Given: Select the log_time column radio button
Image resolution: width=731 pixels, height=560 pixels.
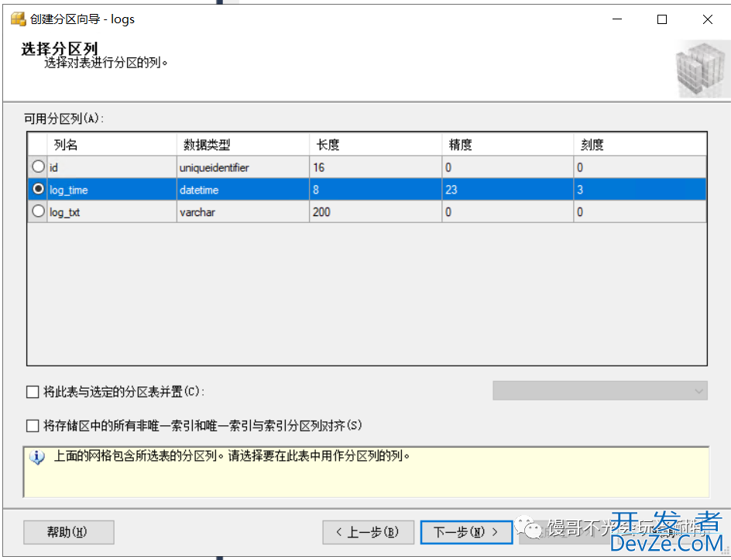Looking at the screenshot, I should pyautogui.click(x=38, y=189).
